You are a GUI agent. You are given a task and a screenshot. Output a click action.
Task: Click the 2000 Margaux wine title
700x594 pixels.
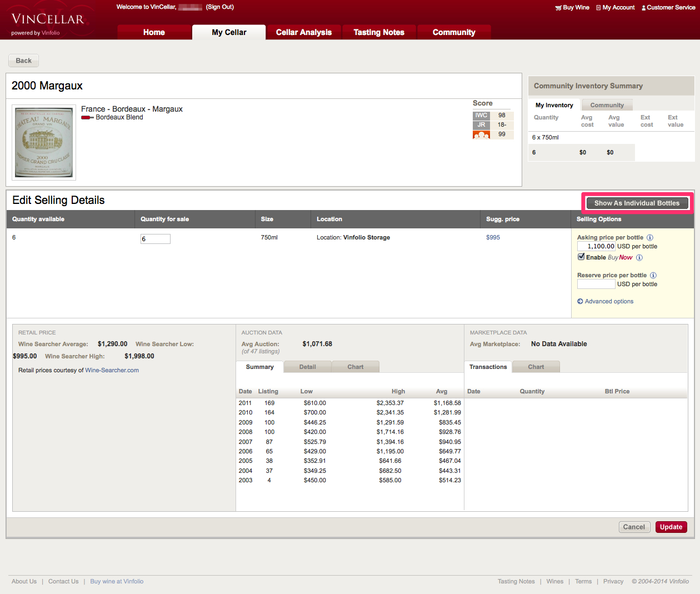coord(47,86)
